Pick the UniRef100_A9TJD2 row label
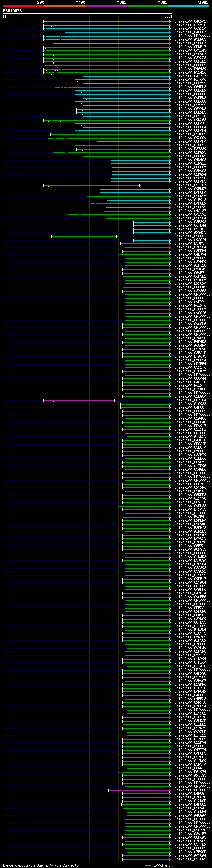212x868 pixels. (190, 229)
